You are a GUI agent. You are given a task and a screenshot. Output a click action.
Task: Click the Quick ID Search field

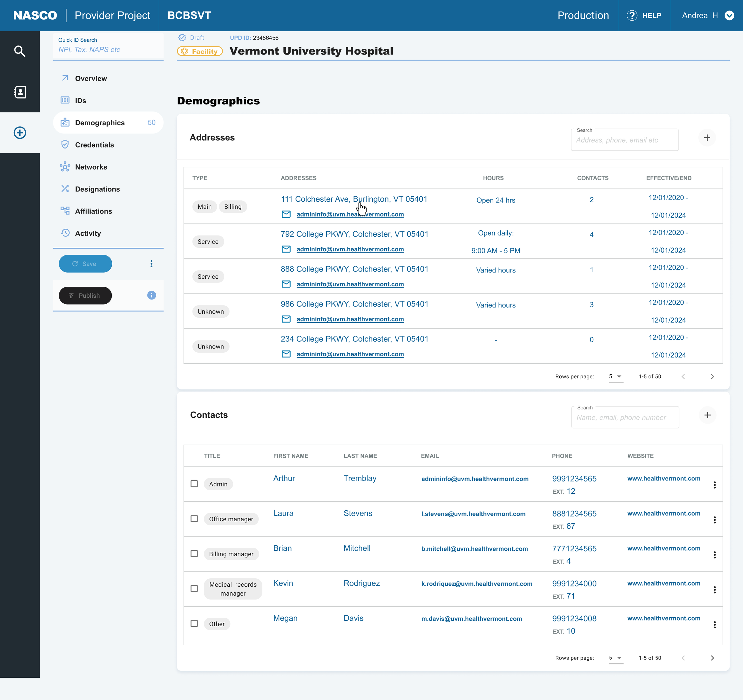(x=108, y=50)
